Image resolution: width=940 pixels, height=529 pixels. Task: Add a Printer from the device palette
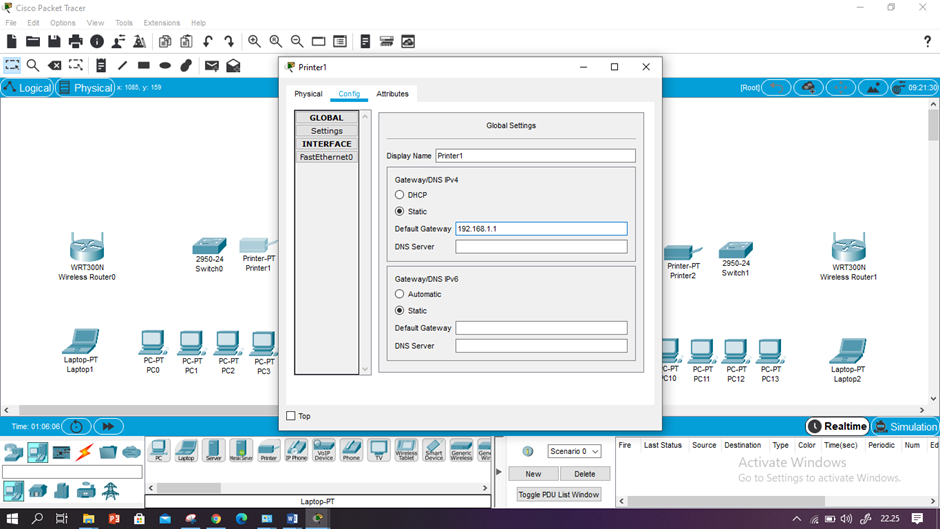pyautogui.click(x=269, y=450)
